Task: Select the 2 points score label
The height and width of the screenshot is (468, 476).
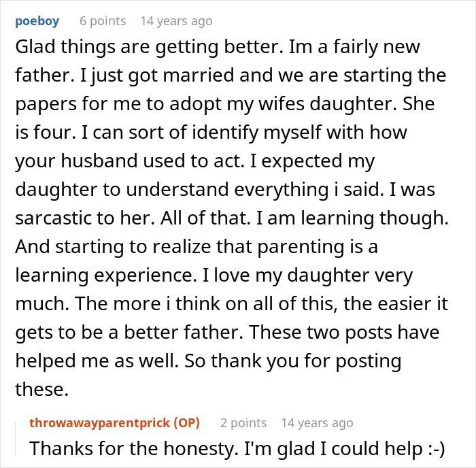Action: tap(243, 423)
